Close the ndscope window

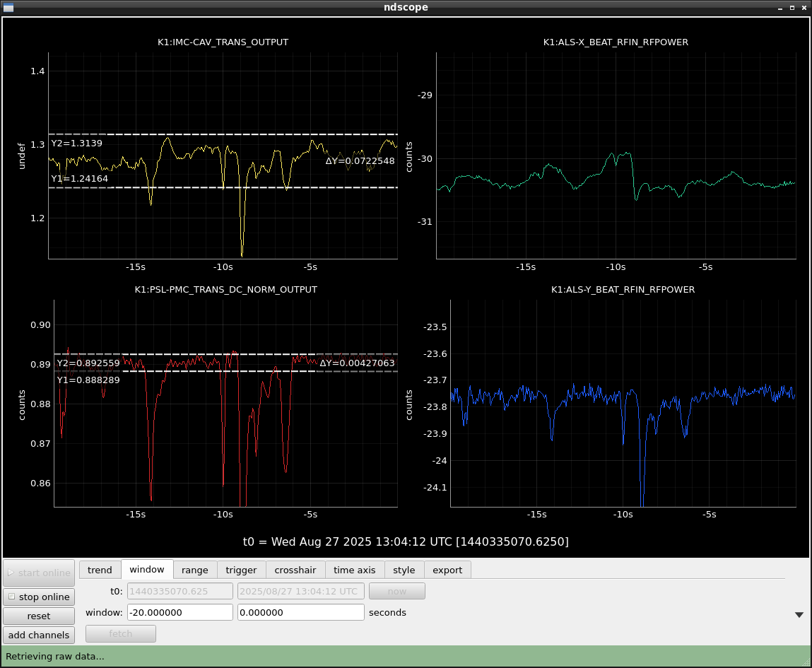click(x=805, y=7)
